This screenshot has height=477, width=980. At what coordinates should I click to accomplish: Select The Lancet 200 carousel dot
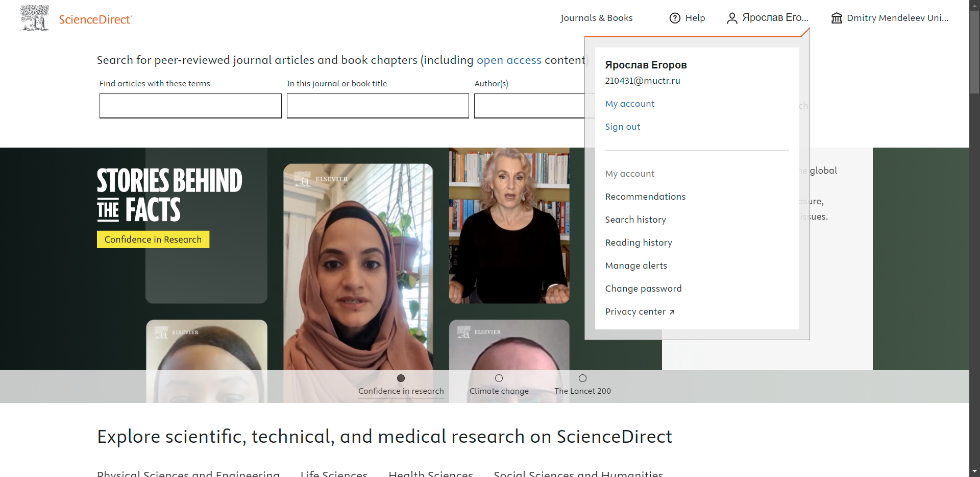(582, 378)
